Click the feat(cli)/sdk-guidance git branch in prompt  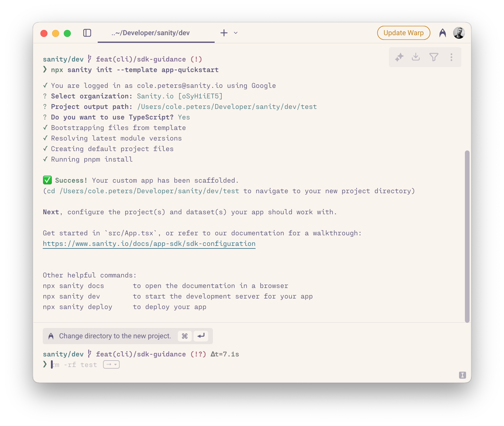tap(141, 354)
